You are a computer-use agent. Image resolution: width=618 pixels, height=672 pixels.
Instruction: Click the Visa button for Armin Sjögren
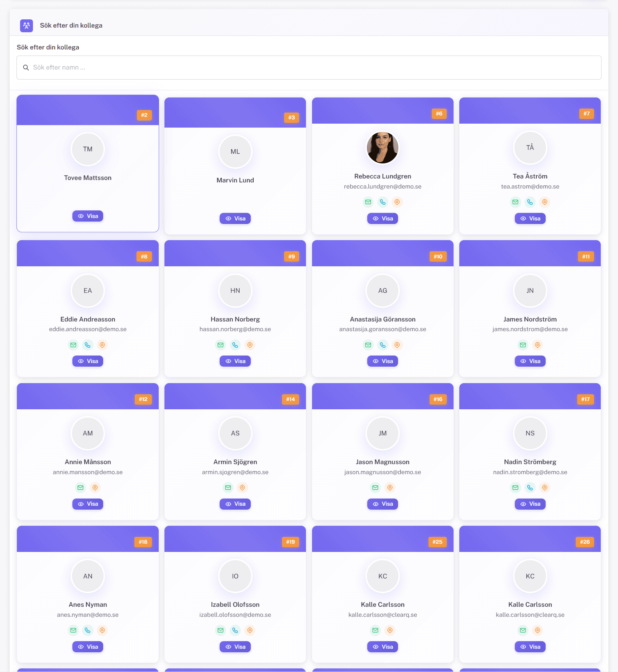point(235,504)
